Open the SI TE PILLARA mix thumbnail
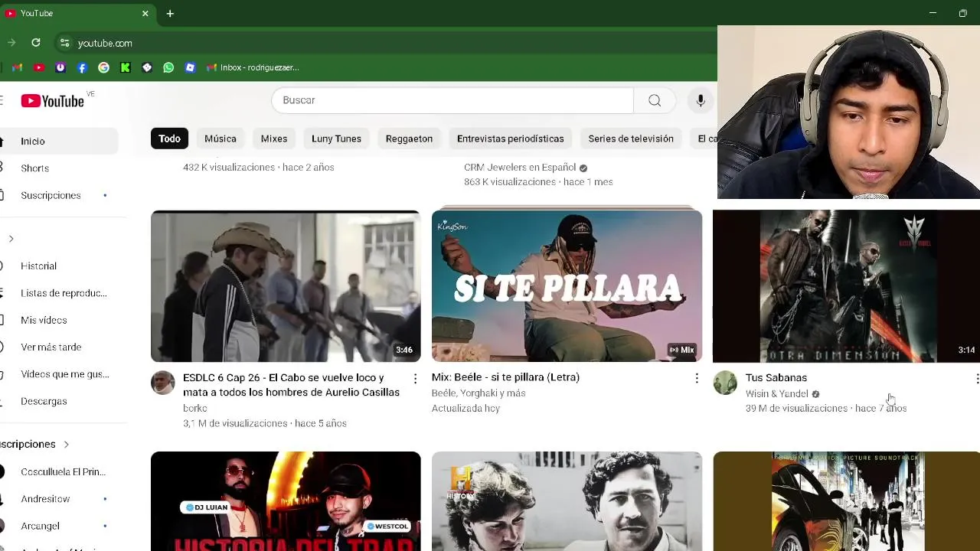Image resolution: width=980 pixels, height=551 pixels. point(567,286)
